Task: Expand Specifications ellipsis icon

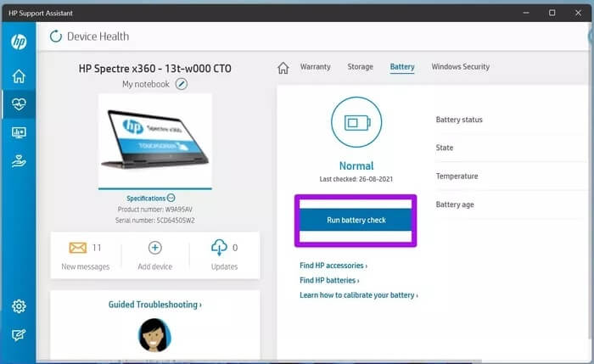Action: click(x=171, y=198)
